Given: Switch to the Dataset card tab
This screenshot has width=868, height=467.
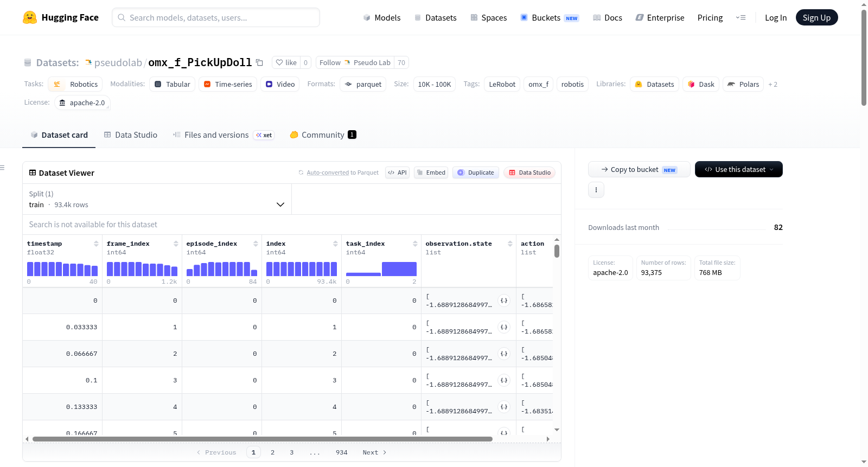Looking at the screenshot, I should [x=59, y=135].
